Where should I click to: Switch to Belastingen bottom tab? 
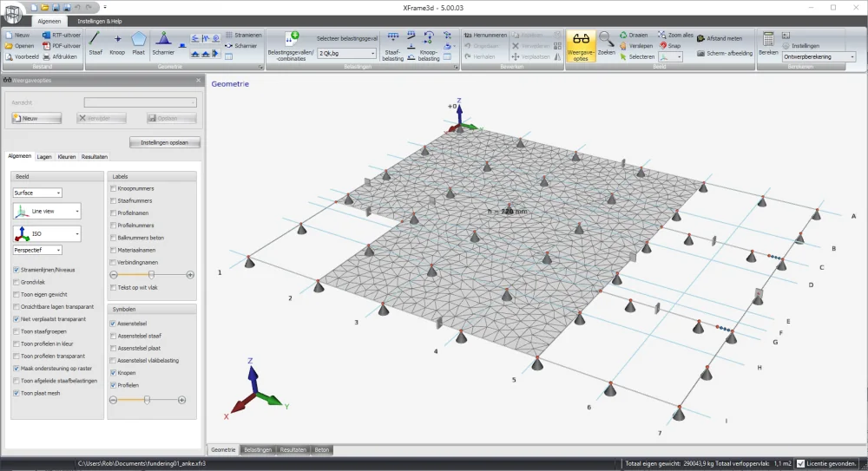(258, 450)
